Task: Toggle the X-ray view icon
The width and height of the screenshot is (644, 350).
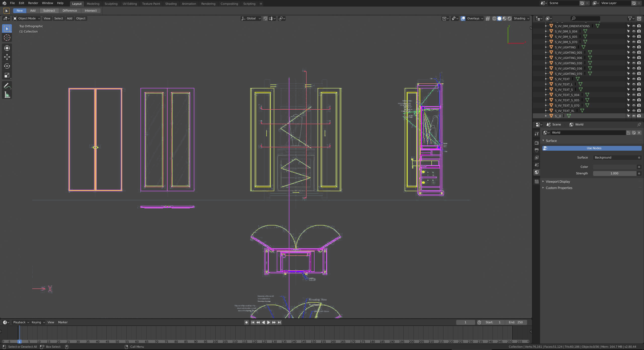Action: pyautogui.click(x=488, y=18)
